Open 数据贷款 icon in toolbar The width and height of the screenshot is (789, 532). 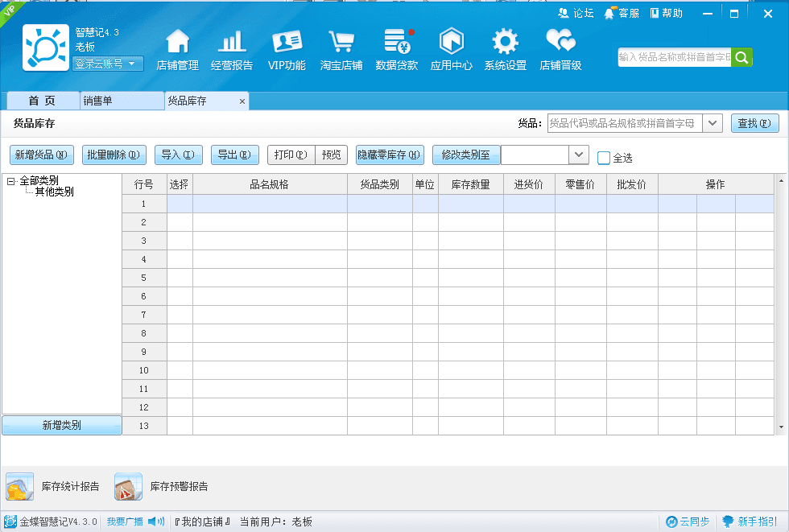click(397, 42)
